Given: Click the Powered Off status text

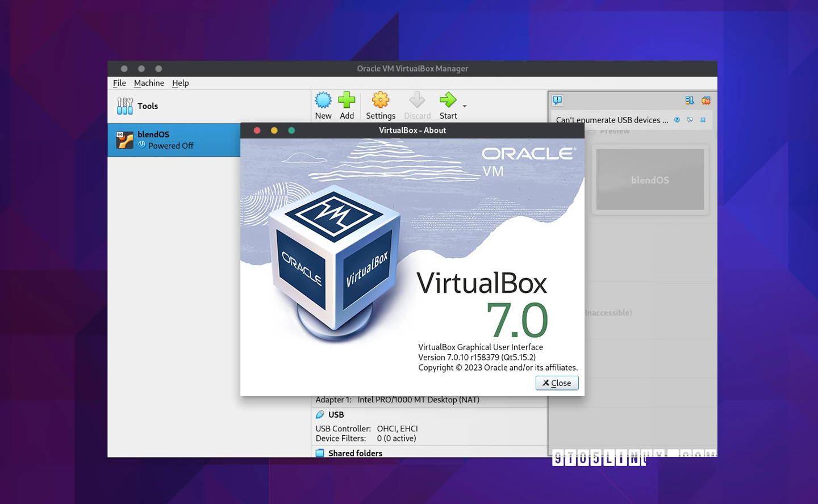Looking at the screenshot, I should [171, 146].
